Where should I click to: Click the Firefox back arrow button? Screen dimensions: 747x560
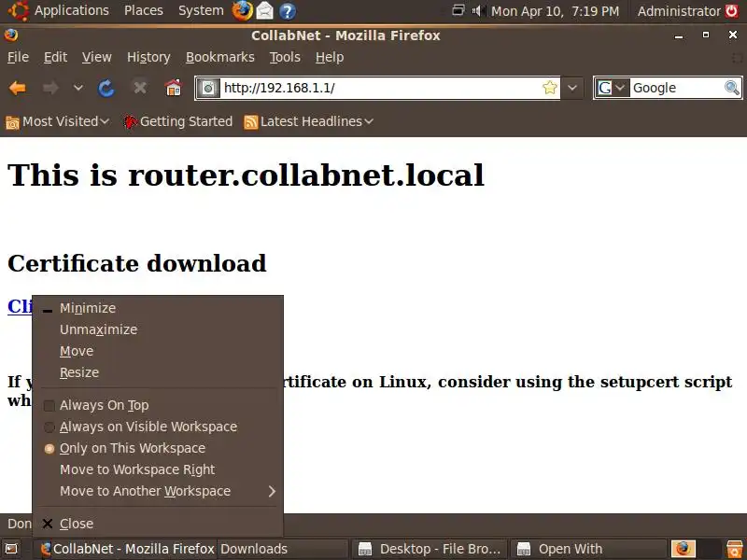point(18,88)
